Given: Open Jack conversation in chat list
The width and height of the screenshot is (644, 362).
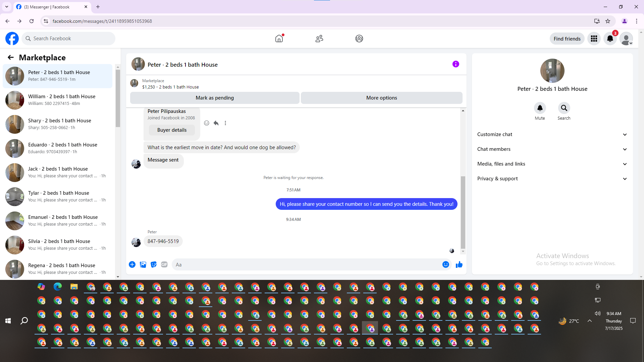Looking at the screenshot, I should point(58,173).
